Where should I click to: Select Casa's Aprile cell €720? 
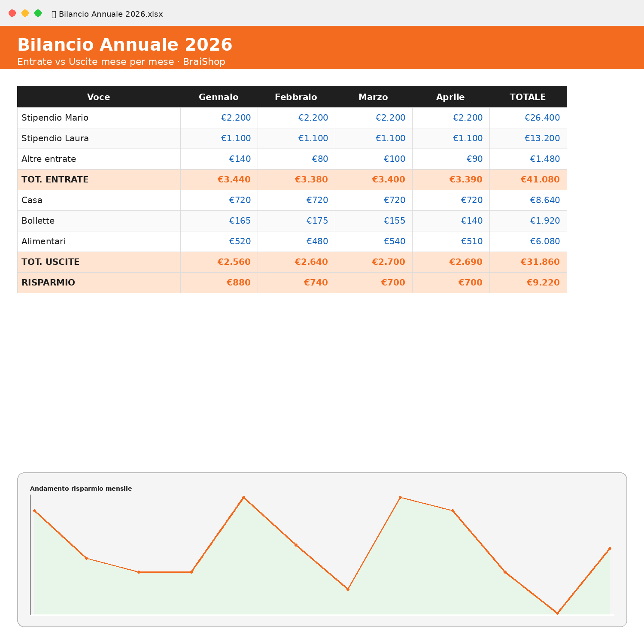(451, 200)
